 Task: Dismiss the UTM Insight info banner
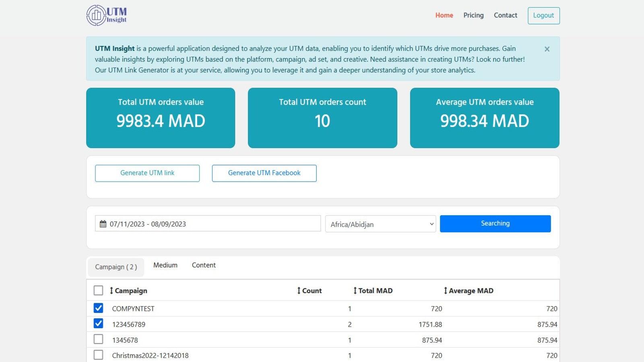[x=547, y=49]
